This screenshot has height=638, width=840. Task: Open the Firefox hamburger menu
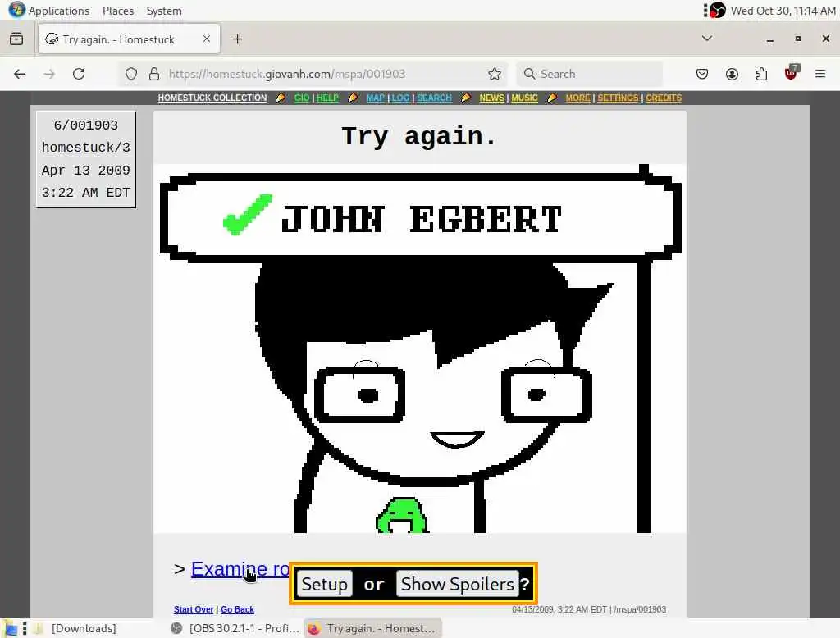(x=820, y=74)
